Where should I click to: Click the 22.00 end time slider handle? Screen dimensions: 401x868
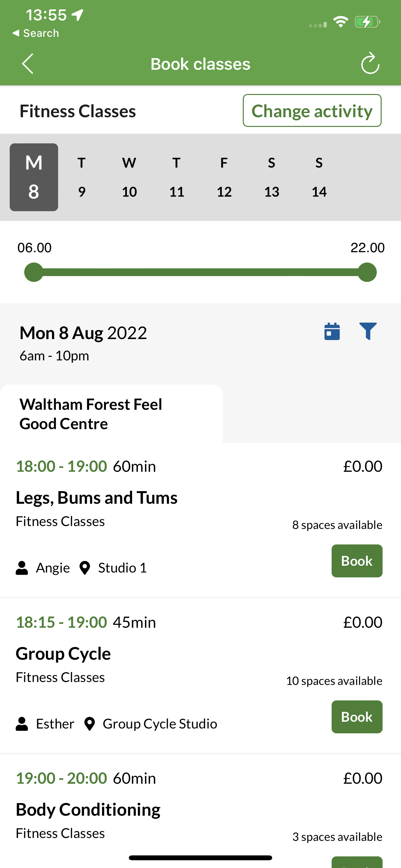click(367, 272)
